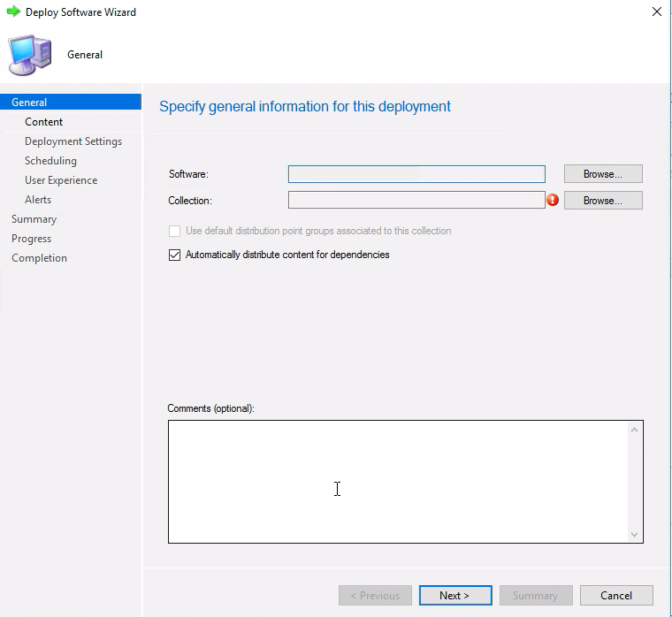Screen dimensions: 672x617
Task: Select the General wizard step
Action: click(71, 102)
